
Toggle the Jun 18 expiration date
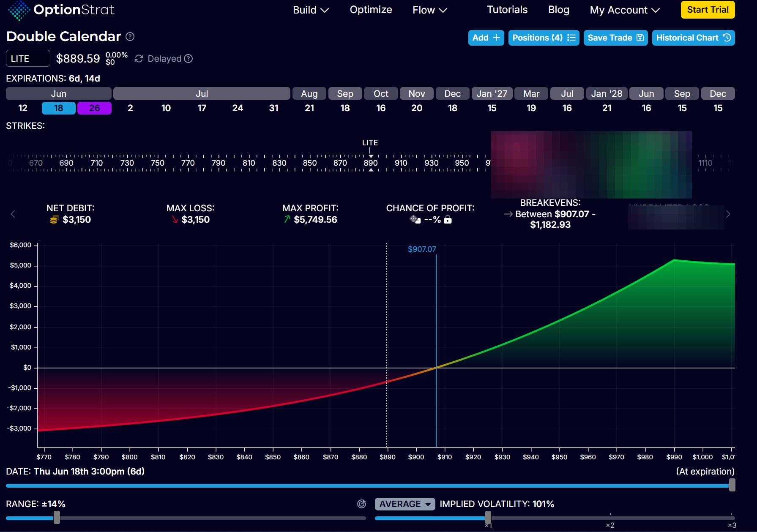(x=58, y=108)
